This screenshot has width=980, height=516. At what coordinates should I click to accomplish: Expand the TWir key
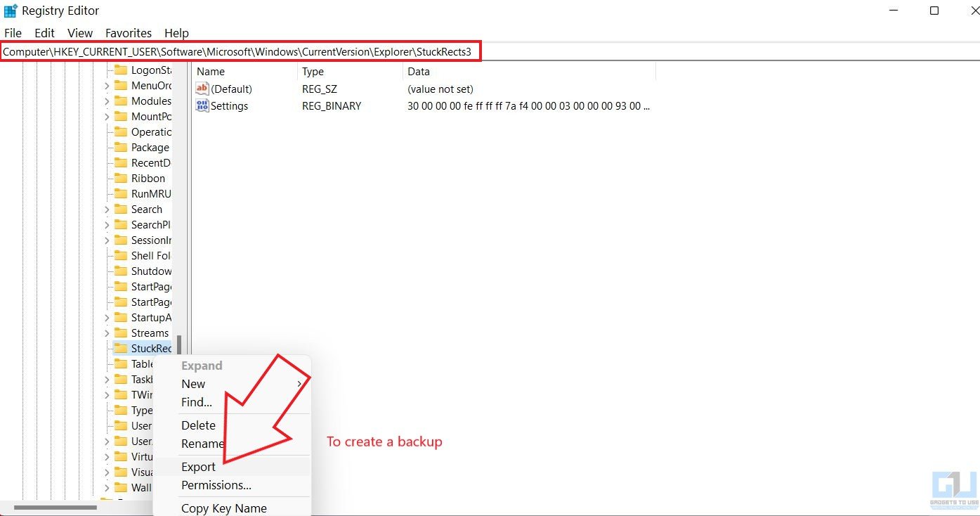coord(107,395)
